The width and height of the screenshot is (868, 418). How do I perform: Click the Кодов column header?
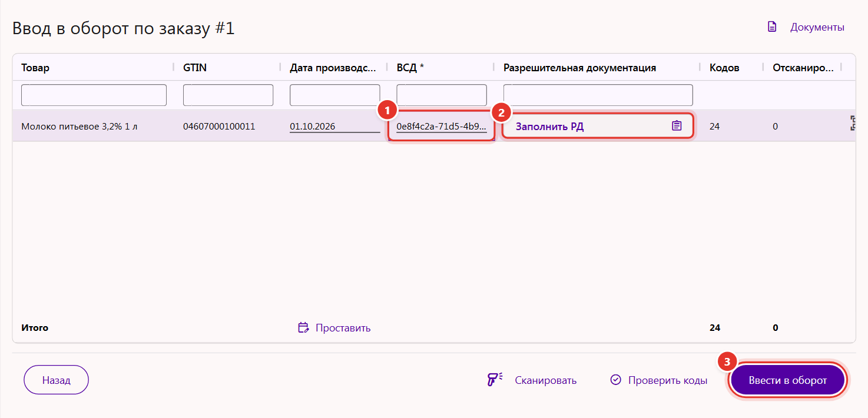pos(724,68)
